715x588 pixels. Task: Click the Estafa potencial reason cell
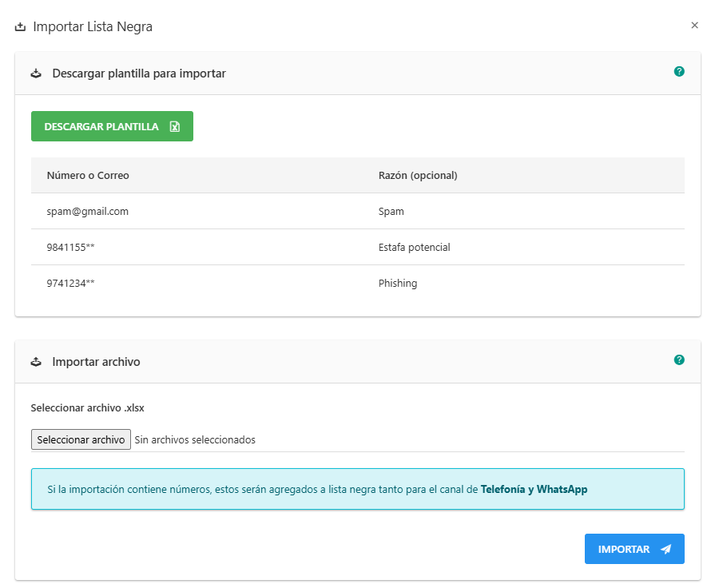[414, 248]
